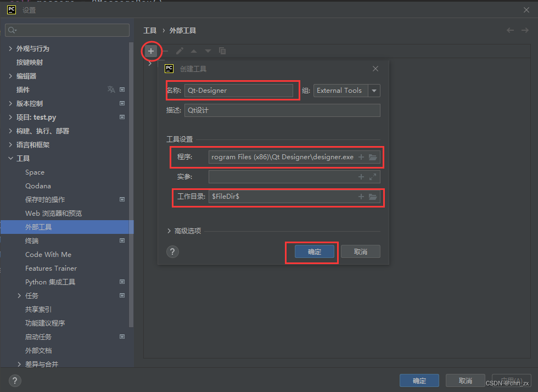The width and height of the screenshot is (538, 392).
Task: Click the copy tool icon
Action: (x=222, y=51)
